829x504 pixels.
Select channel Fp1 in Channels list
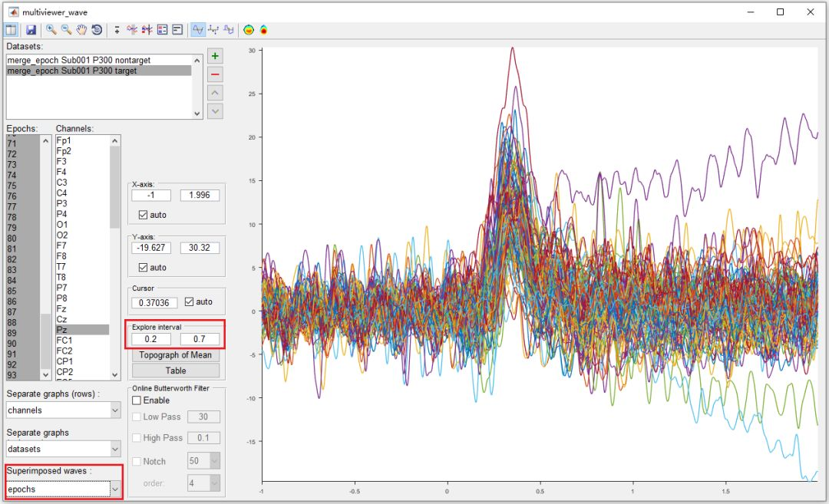[82, 140]
